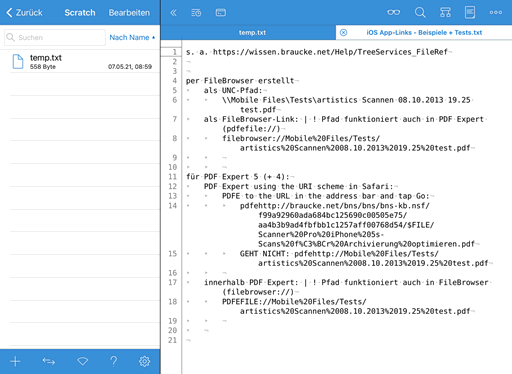Focus the Suchen search field

(55, 37)
